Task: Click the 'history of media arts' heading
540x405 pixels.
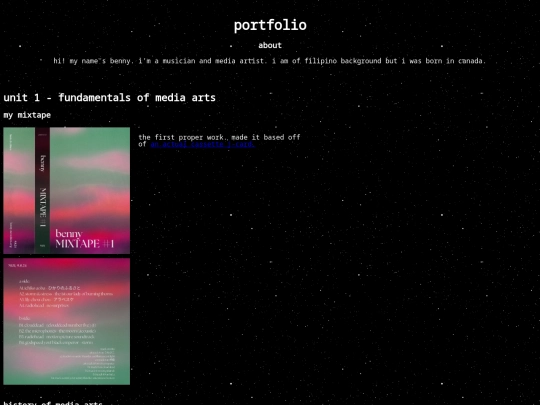Action: pyautogui.click(x=53, y=403)
